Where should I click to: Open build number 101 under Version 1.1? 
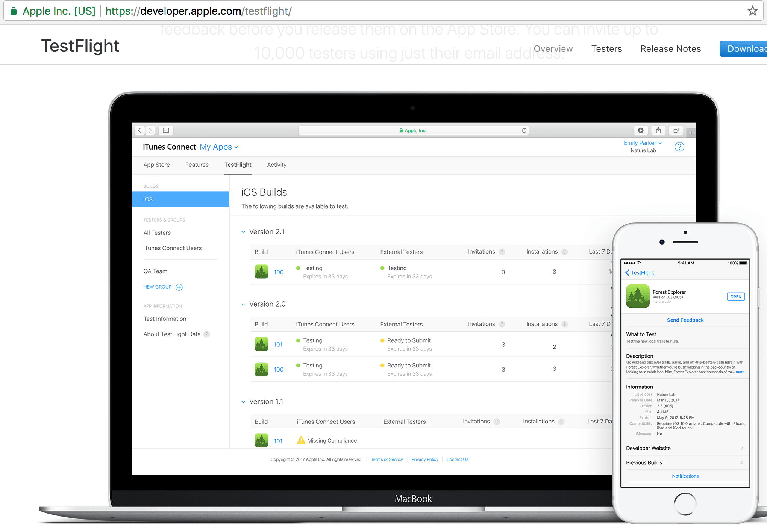pos(278,441)
